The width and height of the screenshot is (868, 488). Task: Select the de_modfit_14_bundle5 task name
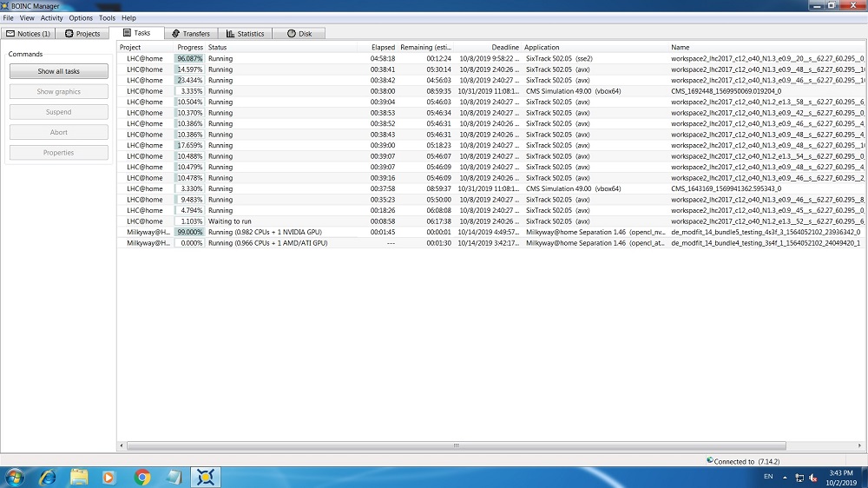(766, 233)
